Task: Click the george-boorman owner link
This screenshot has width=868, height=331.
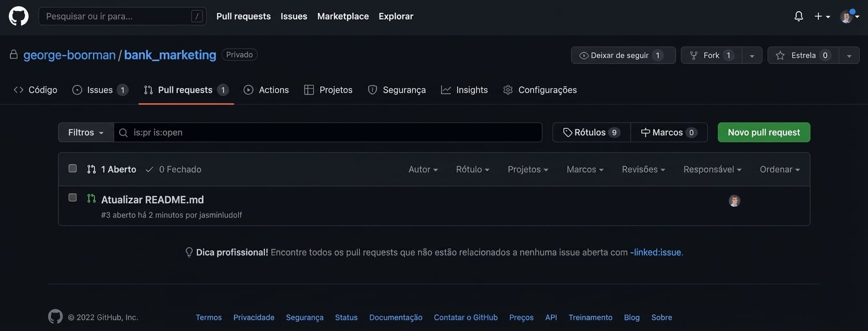Action: click(x=69, y=55)
